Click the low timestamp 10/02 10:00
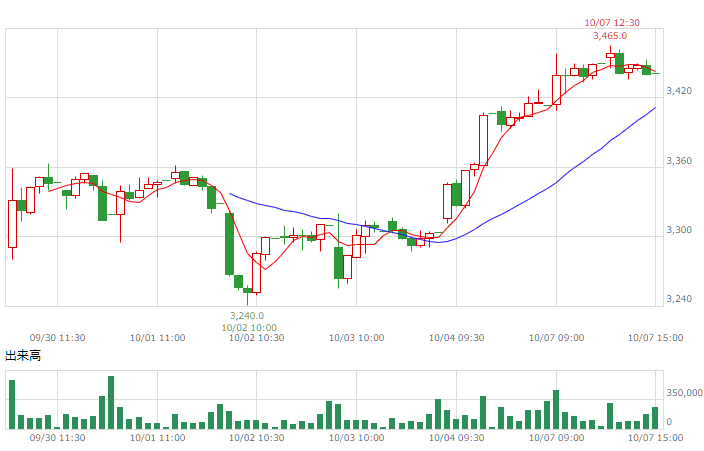 249,328
